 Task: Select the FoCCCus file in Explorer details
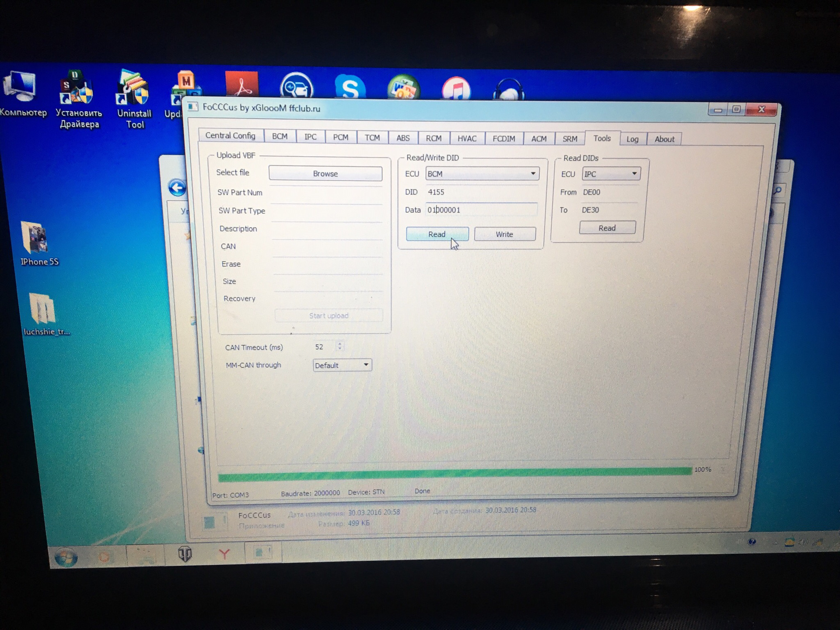pos(254,515)
